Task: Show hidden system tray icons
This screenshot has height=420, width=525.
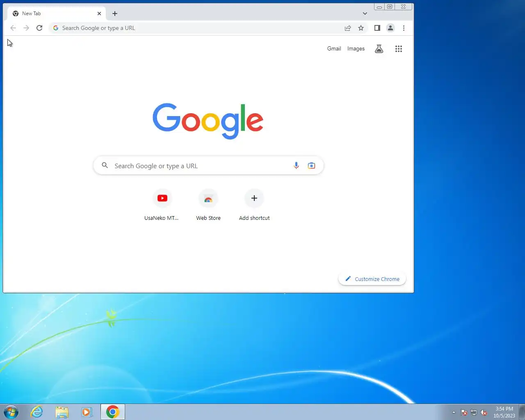Action: coord(454,413)
